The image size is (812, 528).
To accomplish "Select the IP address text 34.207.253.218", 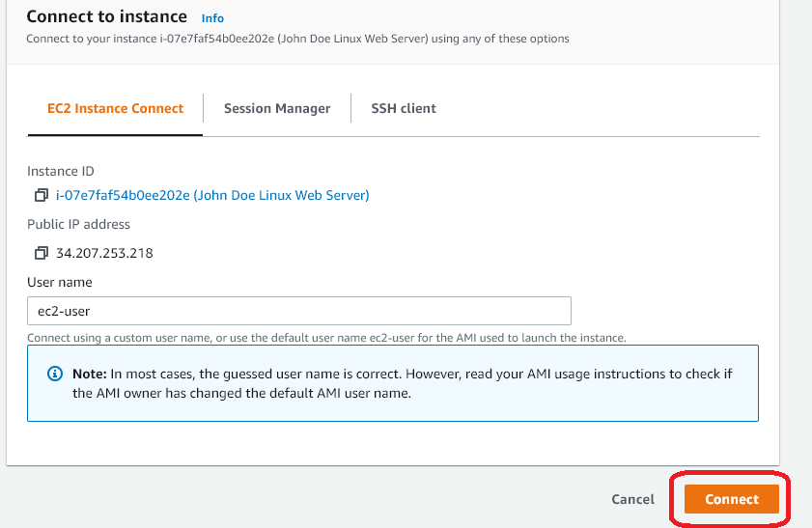I will [104, 253].
